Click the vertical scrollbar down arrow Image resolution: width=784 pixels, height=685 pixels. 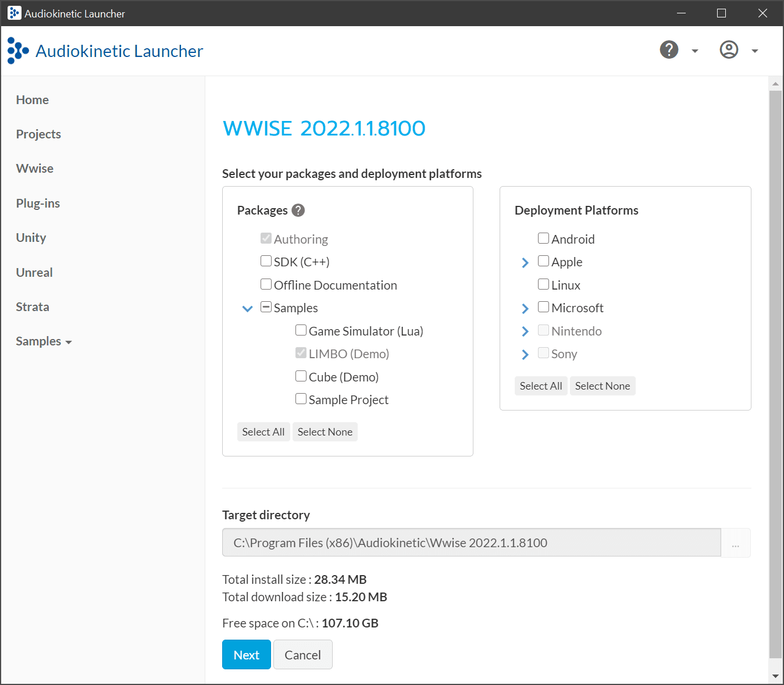click(775, 676)
